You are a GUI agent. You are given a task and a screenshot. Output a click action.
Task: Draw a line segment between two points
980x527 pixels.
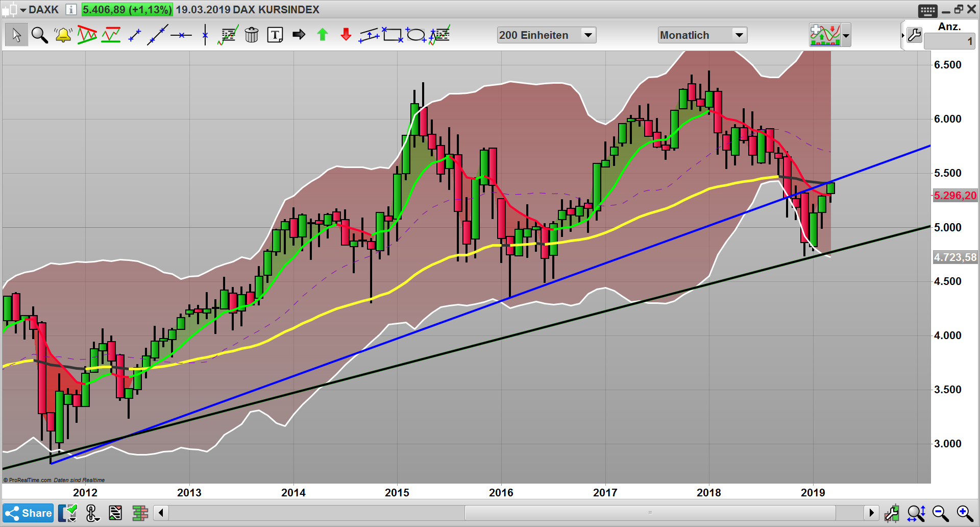pos(135,35)
